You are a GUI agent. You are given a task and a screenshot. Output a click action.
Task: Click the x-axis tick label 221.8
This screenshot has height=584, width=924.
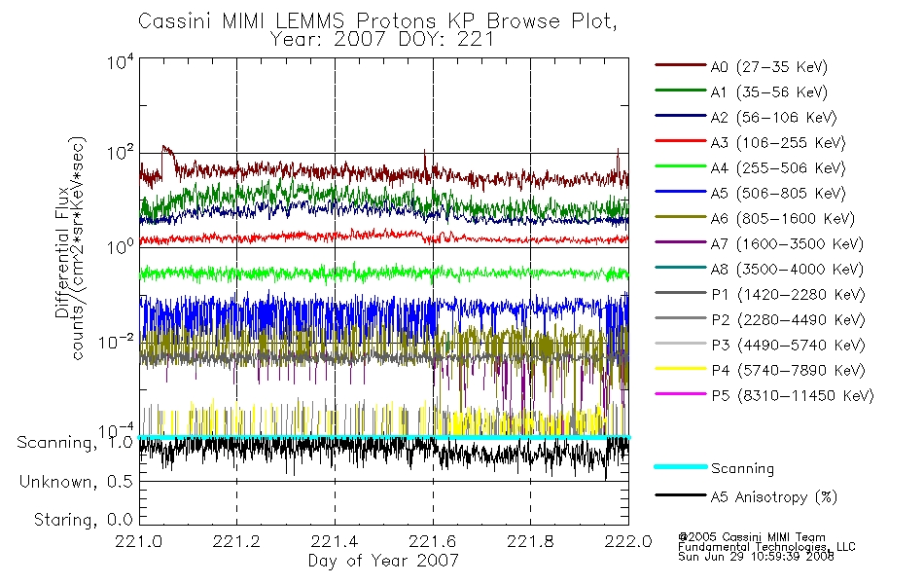tap(530, 541)
